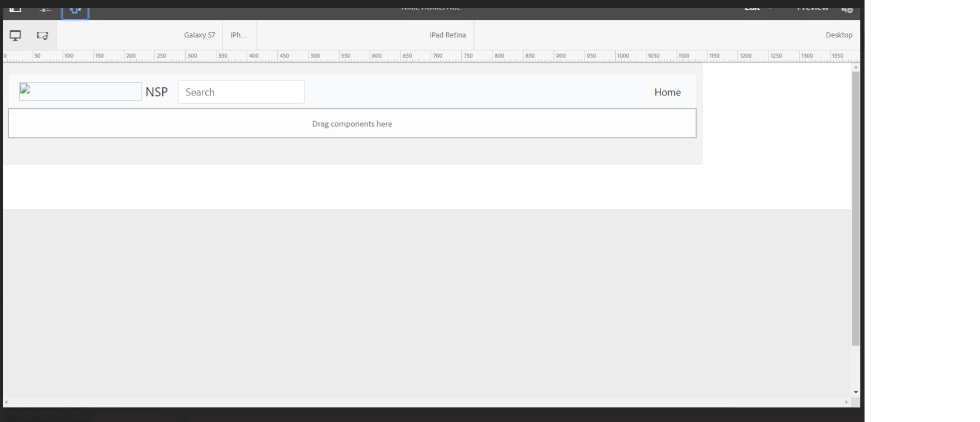Switch to the iPad Retina breakpoint
Image resolution: width=980 pixels, height=422 pixels.
pyautogui.click(x=448, y=35)
